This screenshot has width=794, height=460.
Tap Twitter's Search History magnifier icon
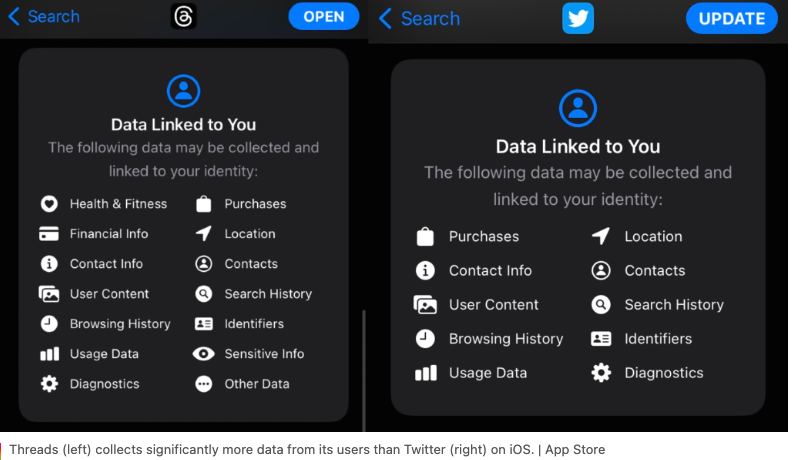[x=601, y=304]
